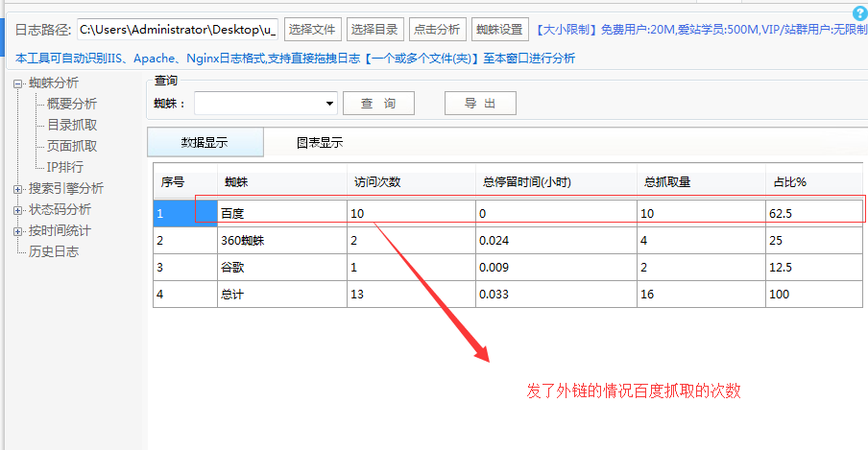Image resolution: width=868 pixels, height=450 pixels.
Task: Click the 选择文件 button
Action: point(312,30)
